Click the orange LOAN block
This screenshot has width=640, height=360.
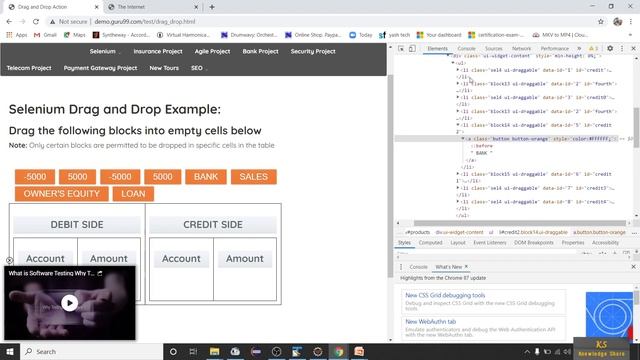[133, 194]
